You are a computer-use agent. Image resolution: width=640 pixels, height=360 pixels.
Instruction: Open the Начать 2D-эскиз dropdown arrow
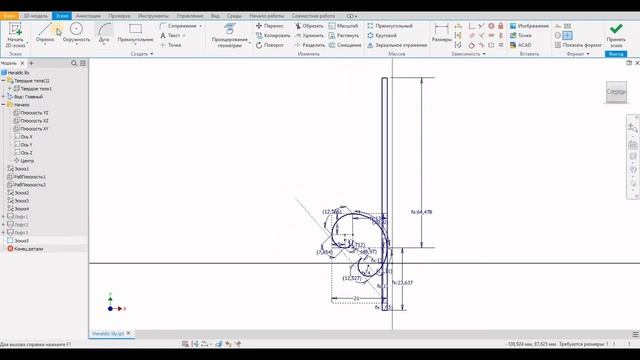[x=27, y=43]
